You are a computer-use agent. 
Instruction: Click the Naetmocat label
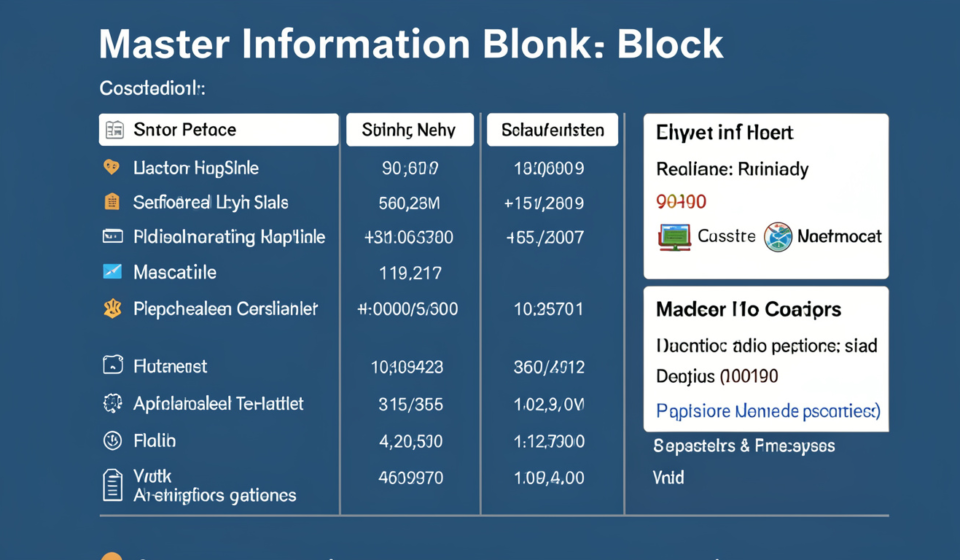(x=839, y=236)
